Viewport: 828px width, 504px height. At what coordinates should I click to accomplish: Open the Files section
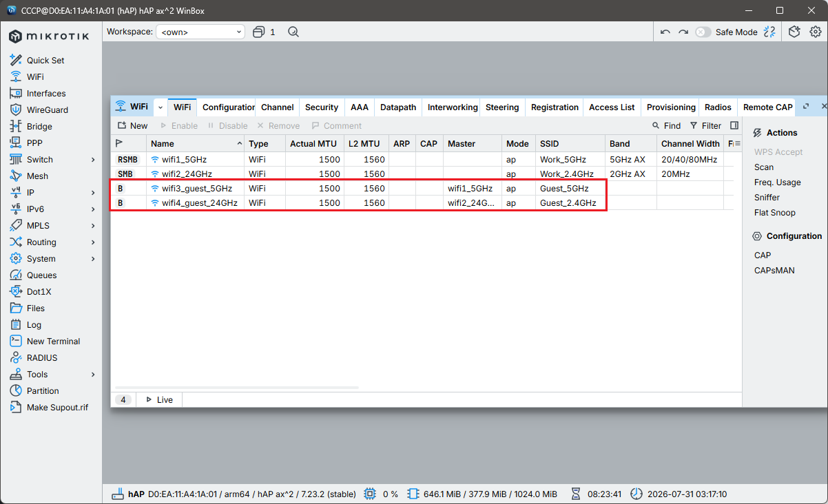click(36, 308)
